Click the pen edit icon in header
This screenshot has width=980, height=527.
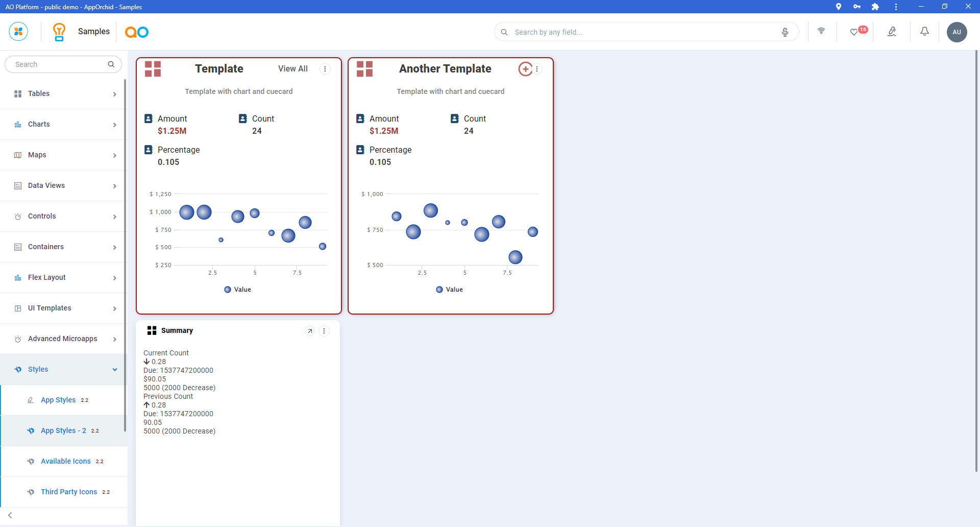point(892,32)
